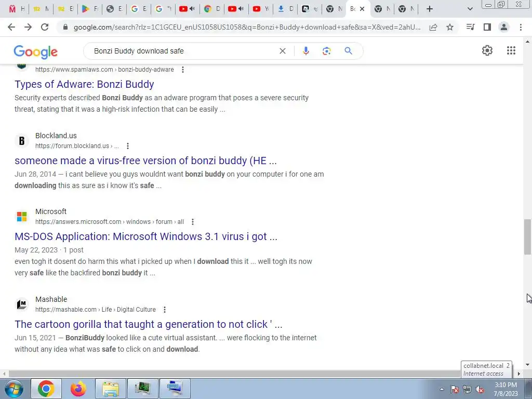Open The cartoon gorilla Mashable result
The height and width of the screenshot is (399, 532).
coord(148,324)
